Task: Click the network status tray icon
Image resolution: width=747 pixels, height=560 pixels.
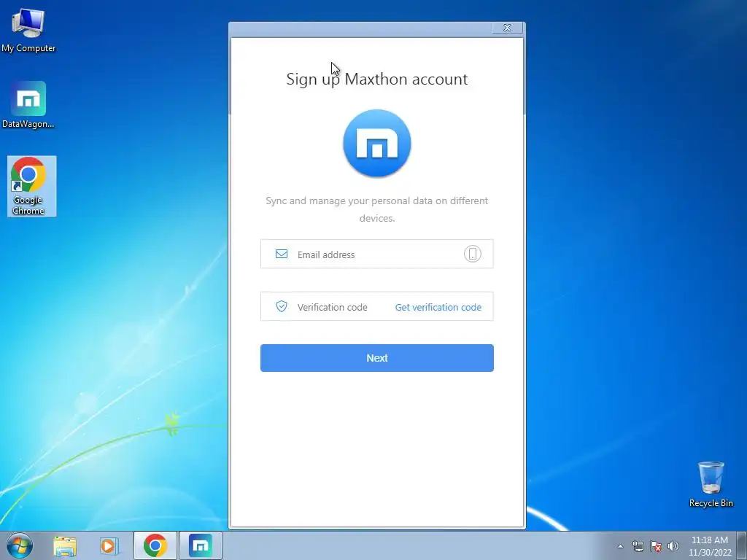Action: (638, 546)
